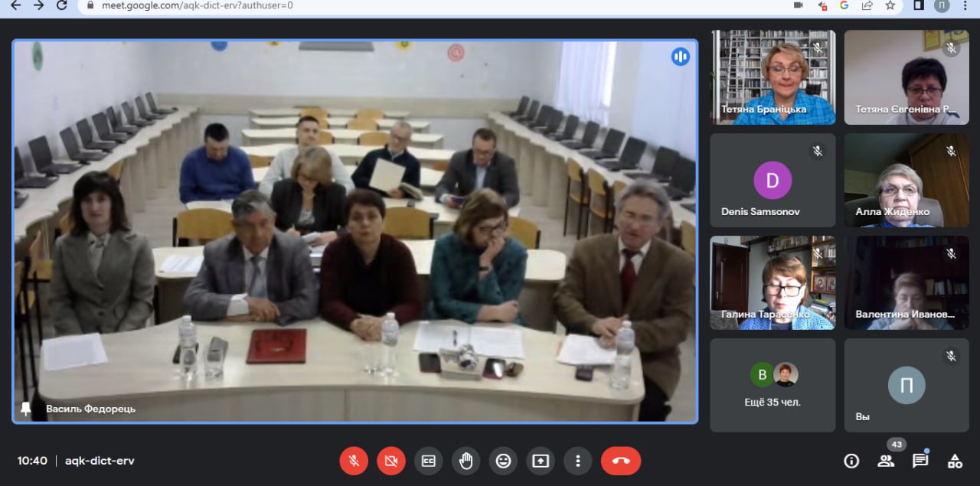Viewport: 980px width, 486px height.
Task: Open the Chrome profile avatar menu
Action: point(942,5)
